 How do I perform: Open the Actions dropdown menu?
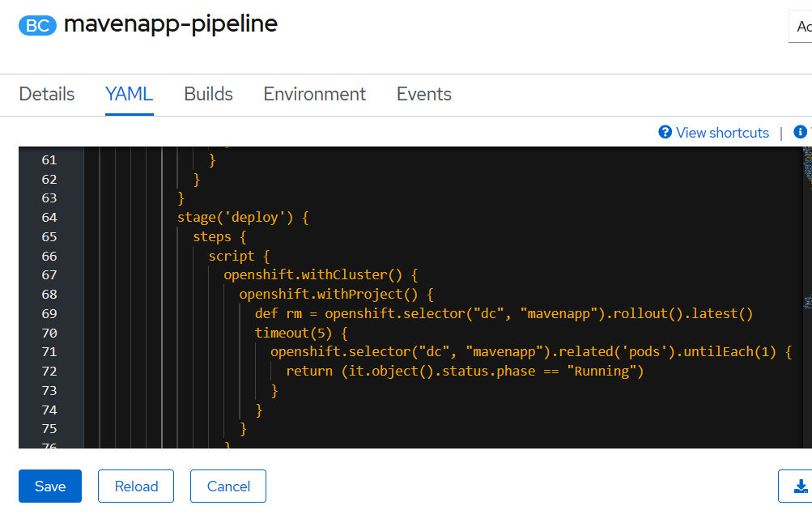(801, 27)
